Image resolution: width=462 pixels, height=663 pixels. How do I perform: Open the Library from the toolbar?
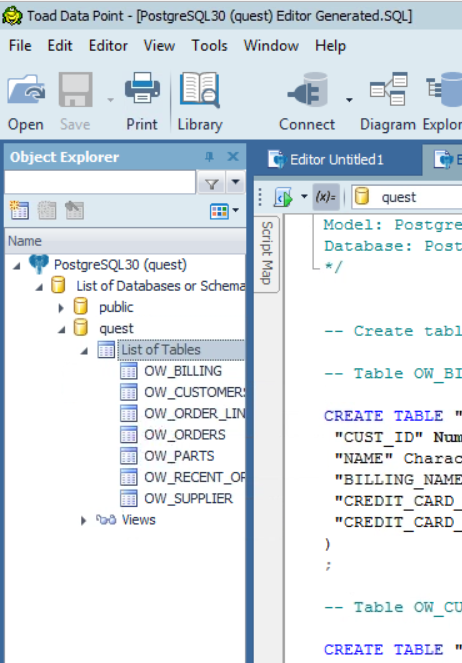click(200, 102)
